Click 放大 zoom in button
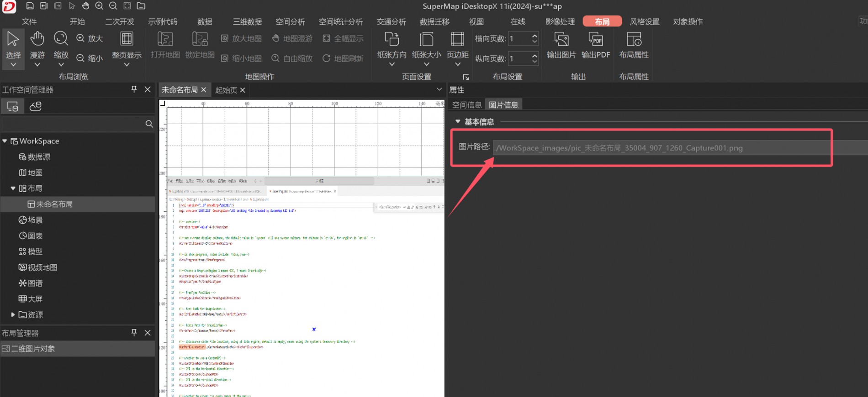The height and width of the screenshot is (397, 868). click(x=90, y=38)
